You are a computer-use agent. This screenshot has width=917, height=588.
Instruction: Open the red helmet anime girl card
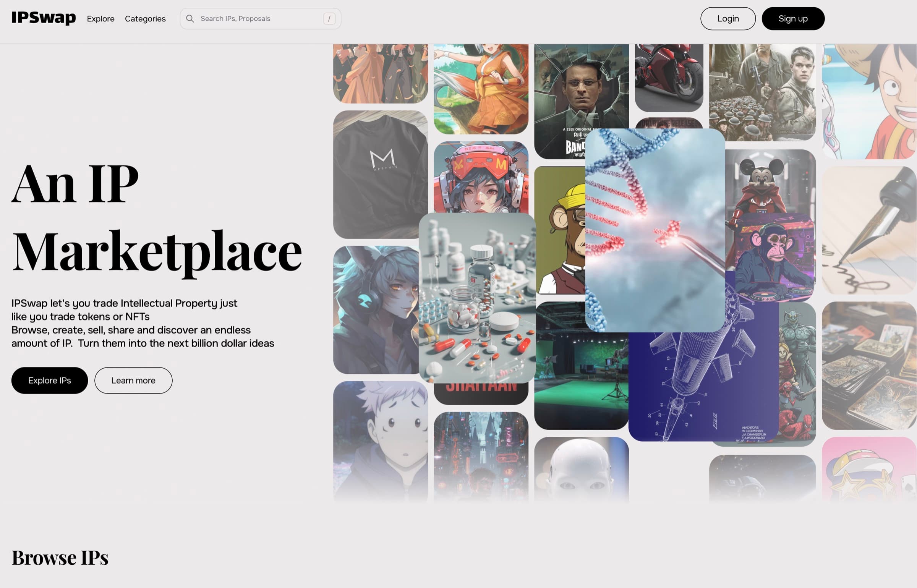pos(481,177)
